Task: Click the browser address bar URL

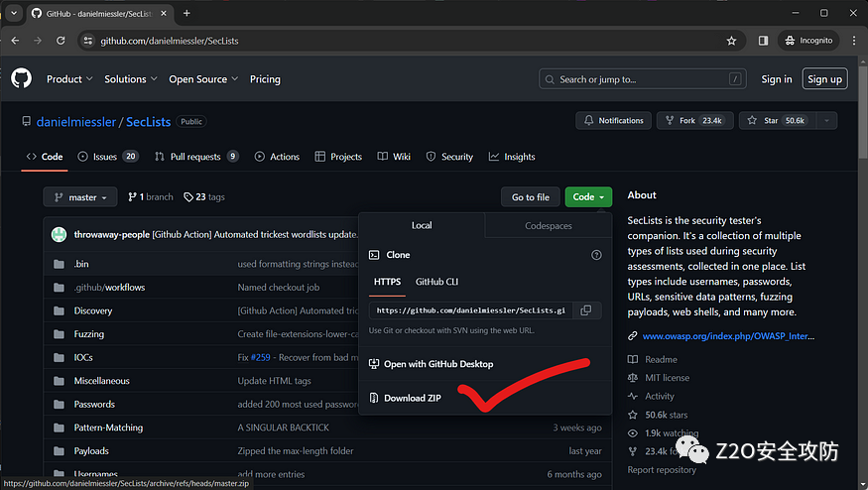Action: (170, 41)
